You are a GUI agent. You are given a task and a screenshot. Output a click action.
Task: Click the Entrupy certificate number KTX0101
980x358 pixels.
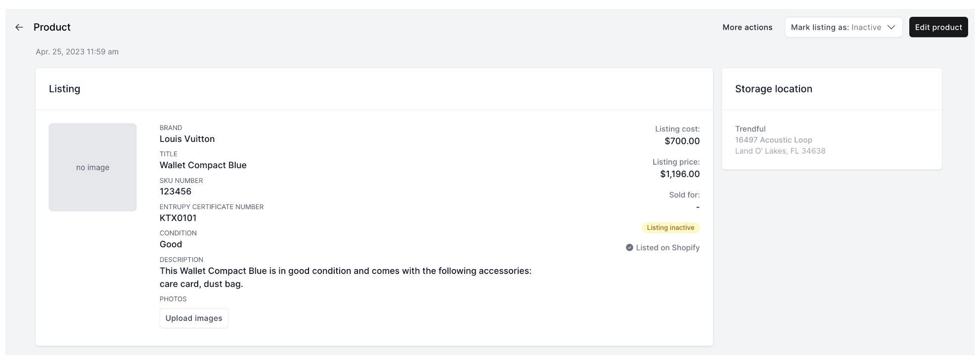pyautogui.click(x=178, y=218)
